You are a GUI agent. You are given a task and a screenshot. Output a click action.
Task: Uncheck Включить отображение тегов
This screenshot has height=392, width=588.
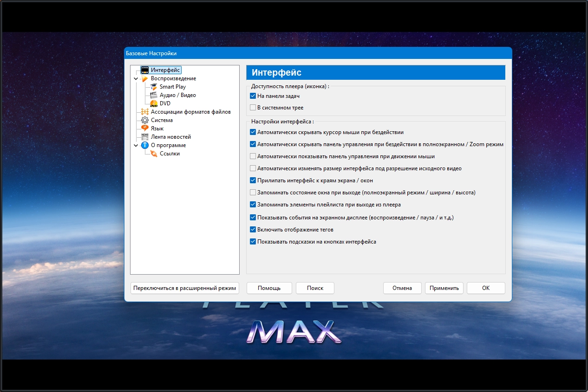pos(253,229)
